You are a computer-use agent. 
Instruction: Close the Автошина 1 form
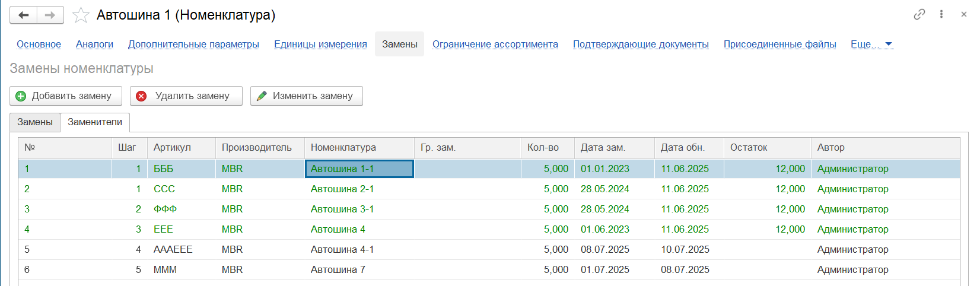pos(964,14)
